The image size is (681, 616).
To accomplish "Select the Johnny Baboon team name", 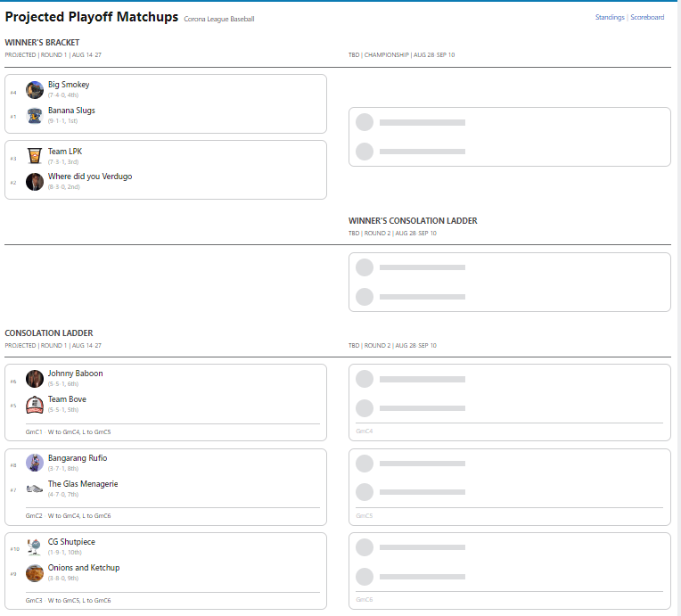I will tap(75, 374).
